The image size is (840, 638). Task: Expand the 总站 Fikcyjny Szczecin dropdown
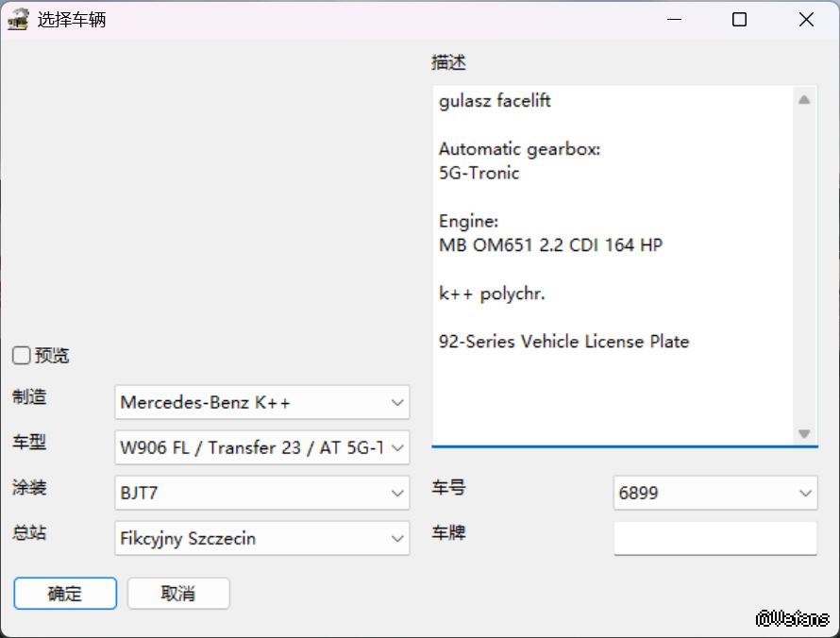[261, 539]
